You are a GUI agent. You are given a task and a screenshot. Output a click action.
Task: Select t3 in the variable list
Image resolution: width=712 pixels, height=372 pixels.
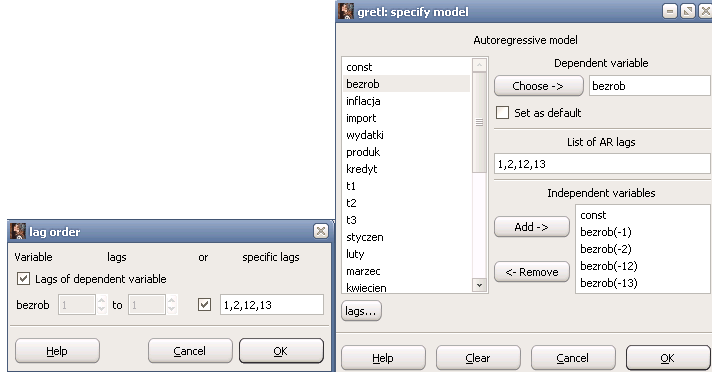pos(407,220)
